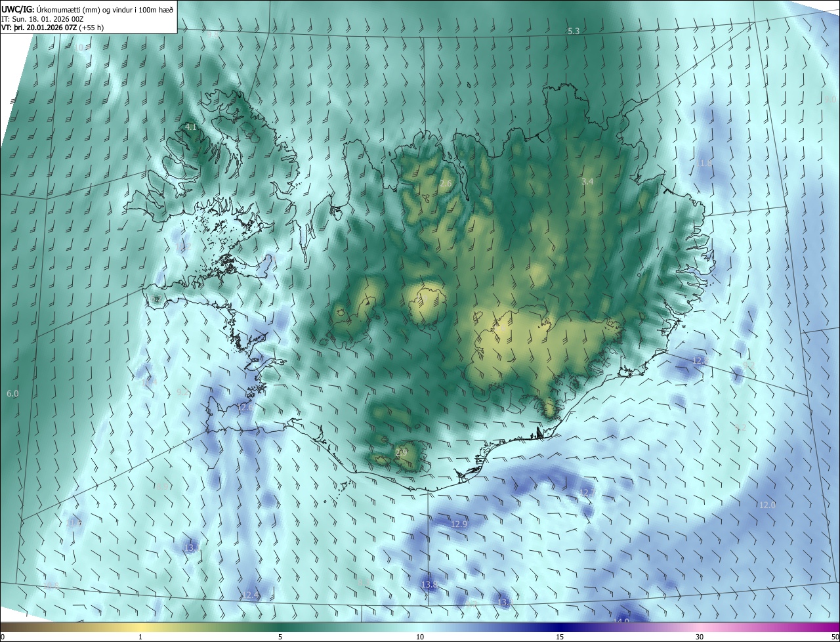Click the 'IT: Sun. 18. 01. 2026 00Z' line
Viewport: 840px width, 642px height.
pos(43,18)
